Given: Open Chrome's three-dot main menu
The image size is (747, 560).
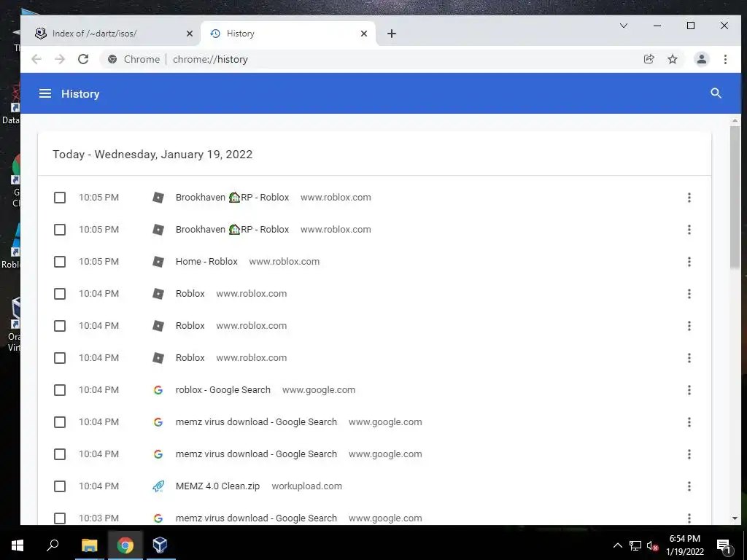Looking at the screenshot, I should click(x=725, y=59).
